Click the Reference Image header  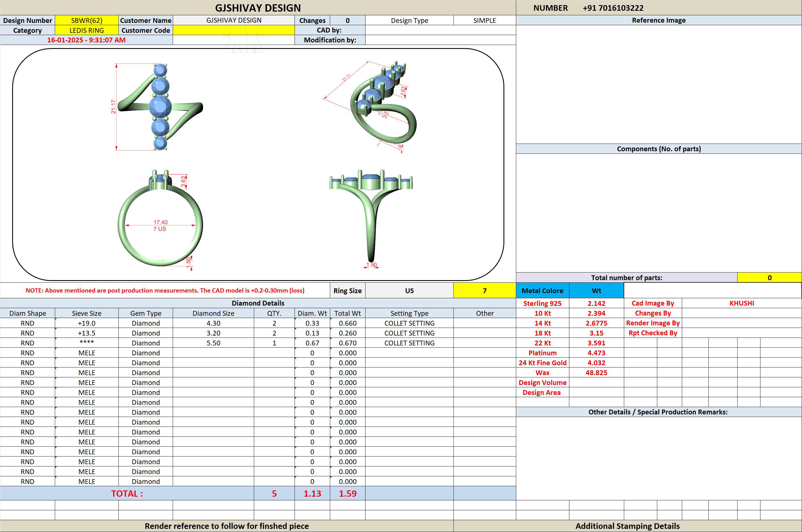(x=658, y=20)
